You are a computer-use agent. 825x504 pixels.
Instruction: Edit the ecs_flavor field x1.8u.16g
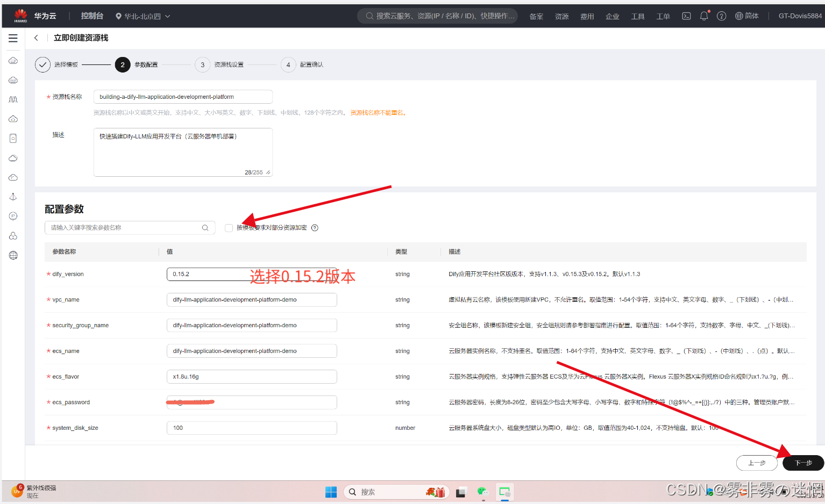pyautogui.click(x=252, y=377)
